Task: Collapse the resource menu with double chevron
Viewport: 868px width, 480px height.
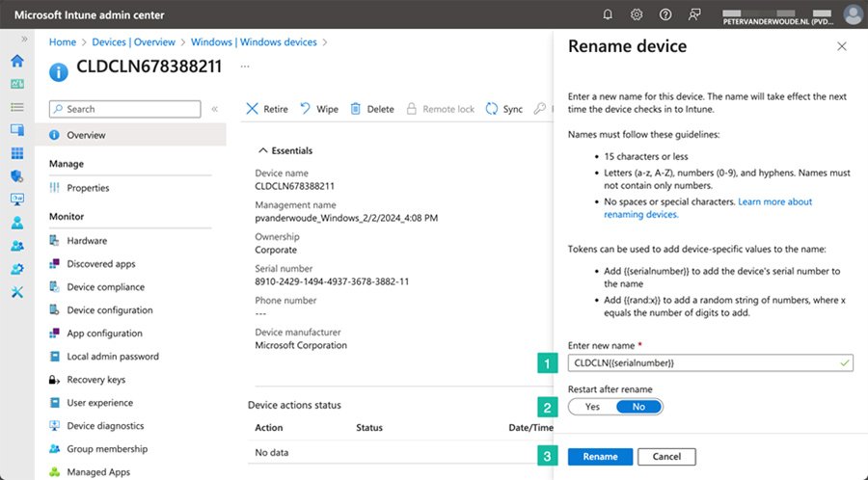Action: 214,110
